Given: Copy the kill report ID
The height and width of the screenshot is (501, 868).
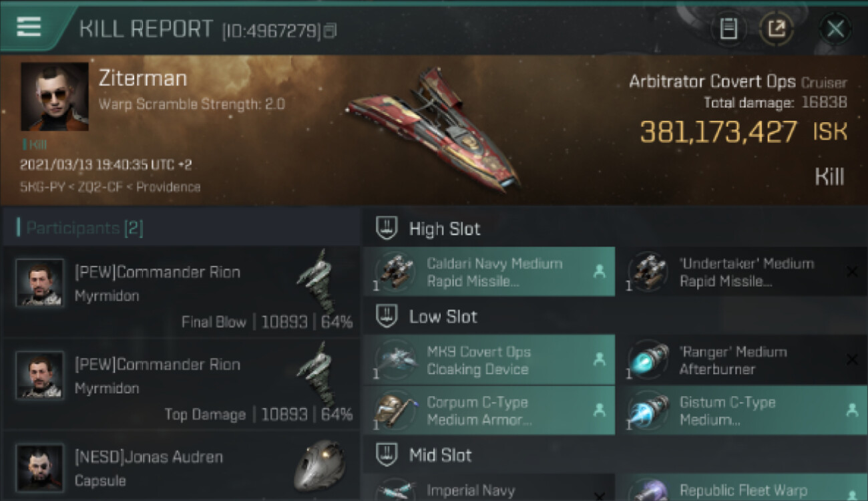Looking at the screenshot, I should click(330, 30).
